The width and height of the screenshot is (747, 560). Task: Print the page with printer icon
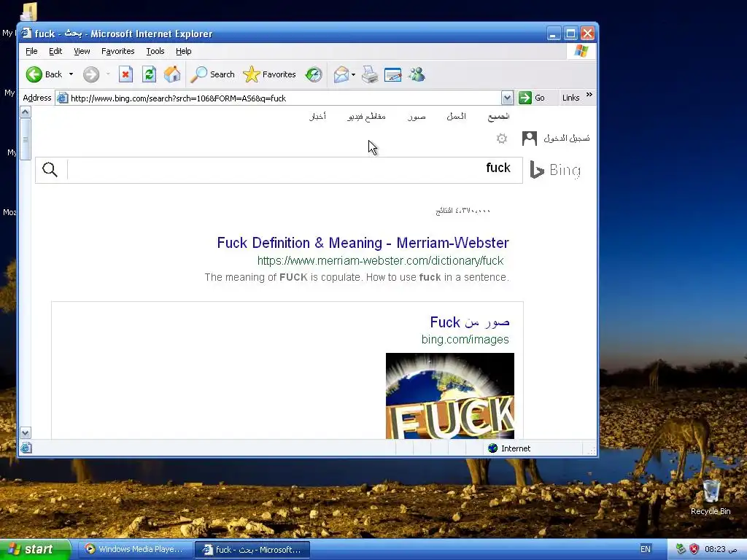pos(370,74)
